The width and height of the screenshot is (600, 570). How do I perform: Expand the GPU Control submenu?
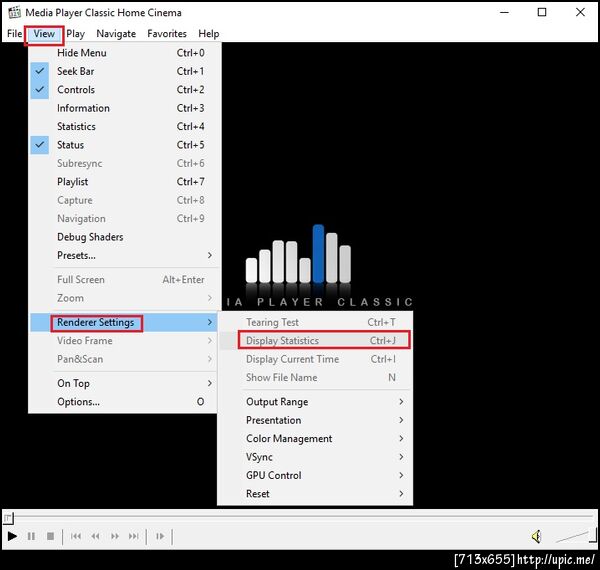coord(315,475)
